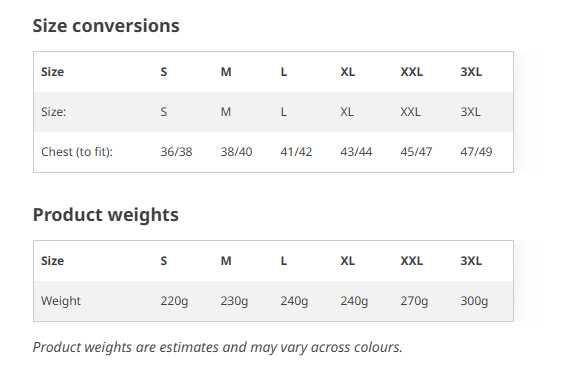Click the M header in Product weights table
Viewport: 562px width, 367px height.
tap(226, 261)
